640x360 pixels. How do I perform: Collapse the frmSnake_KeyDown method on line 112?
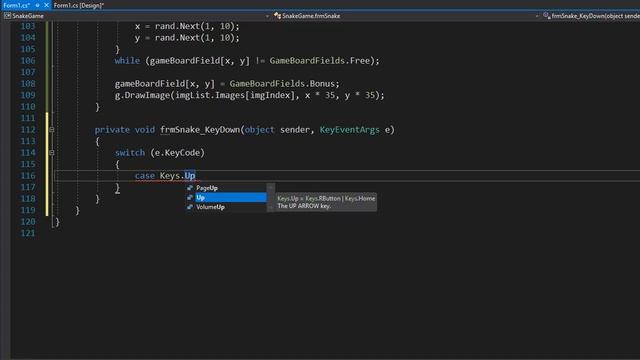(52, 130)
